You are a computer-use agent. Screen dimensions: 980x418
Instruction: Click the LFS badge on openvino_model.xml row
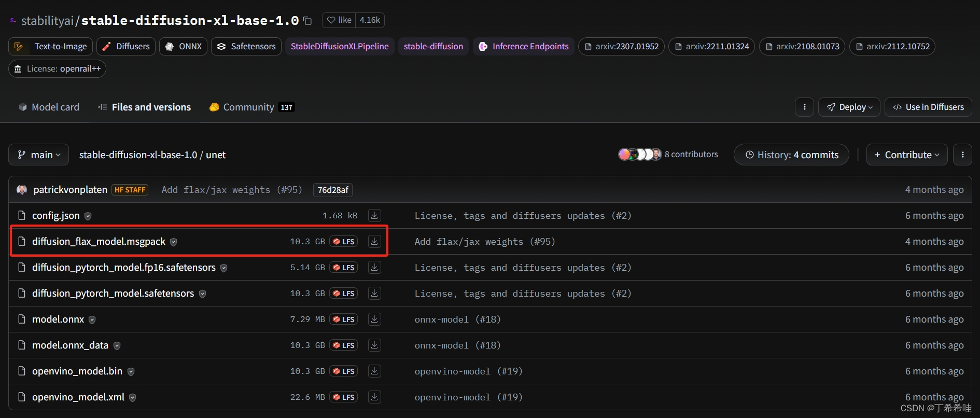(x=344, y=397)
